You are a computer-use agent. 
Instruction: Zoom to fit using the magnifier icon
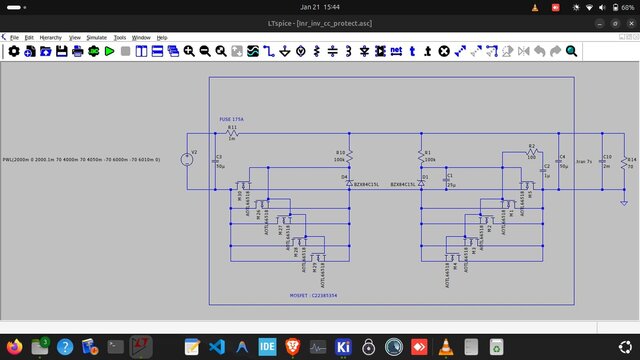click(221, 51)
